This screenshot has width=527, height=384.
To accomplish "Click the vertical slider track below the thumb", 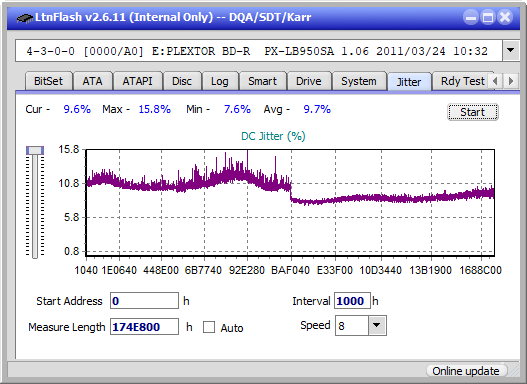I will (x=35, y=207).
